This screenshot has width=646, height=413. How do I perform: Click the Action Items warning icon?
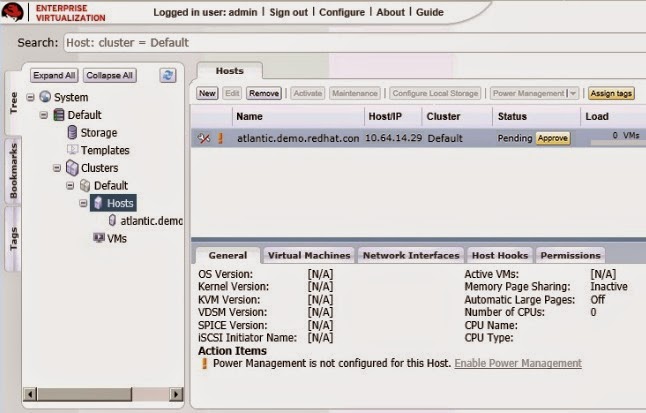coord(204,363)
